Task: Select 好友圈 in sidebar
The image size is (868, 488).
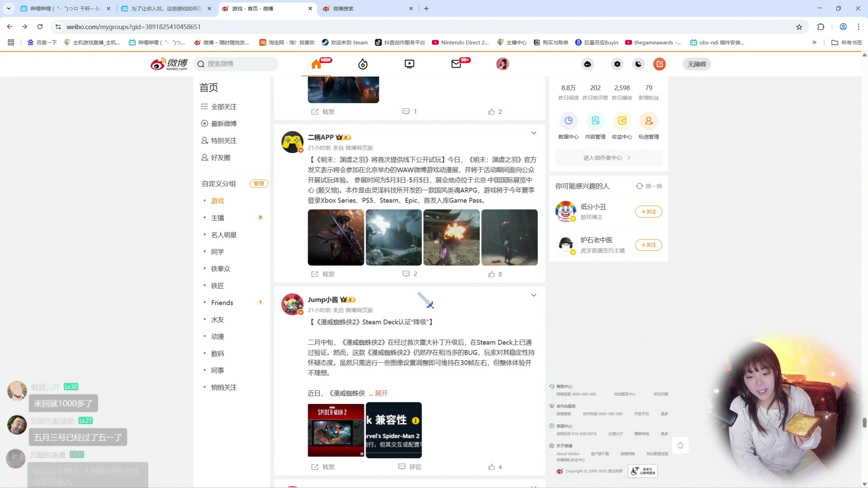Action: coord(221,158)
